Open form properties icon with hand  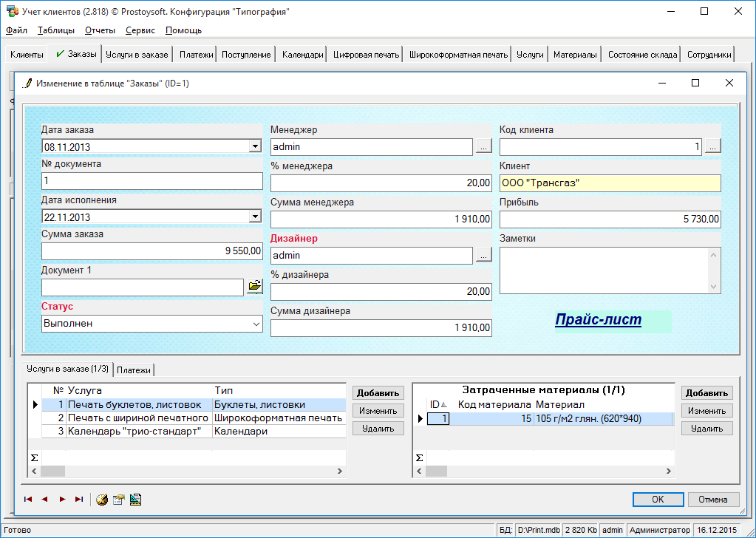pos(118,500)
